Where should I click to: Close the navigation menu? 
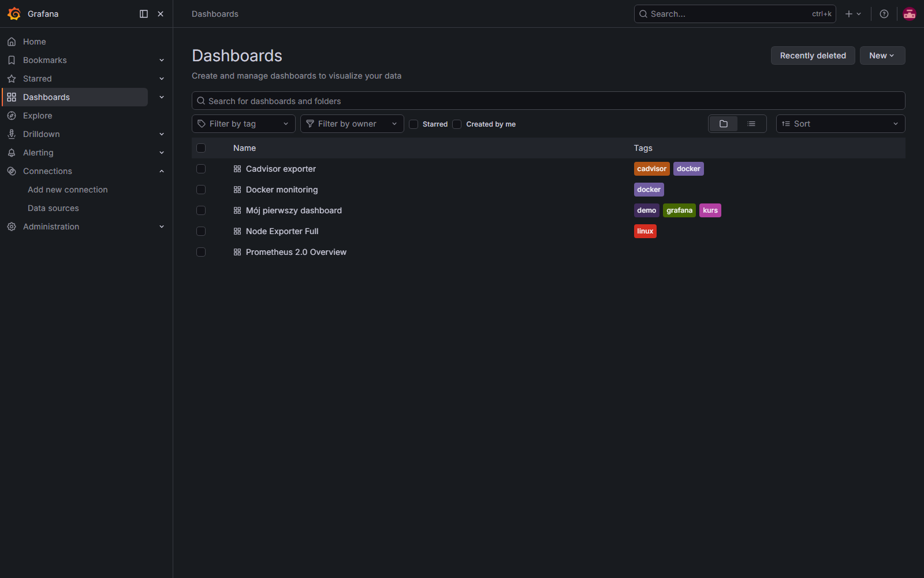click(x=161, y=14)
